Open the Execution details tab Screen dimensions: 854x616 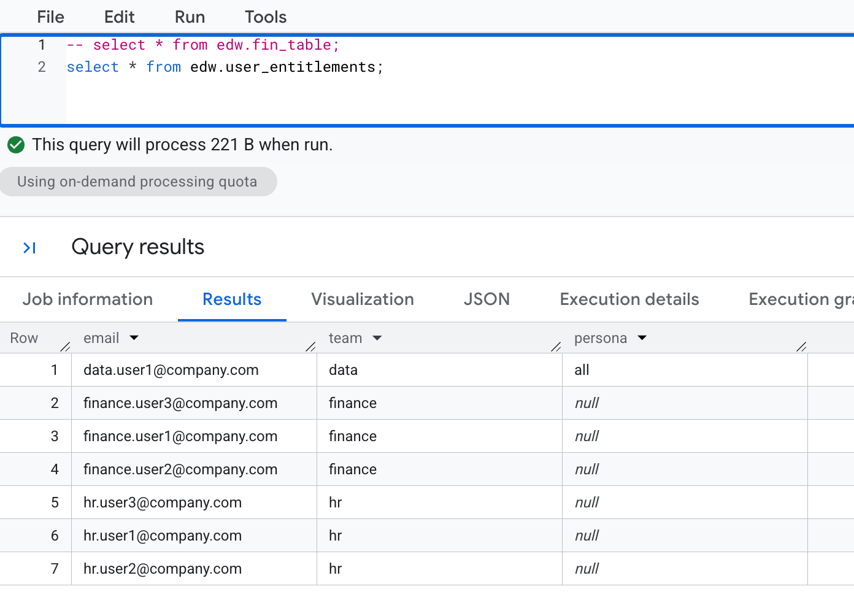[629, 299]
